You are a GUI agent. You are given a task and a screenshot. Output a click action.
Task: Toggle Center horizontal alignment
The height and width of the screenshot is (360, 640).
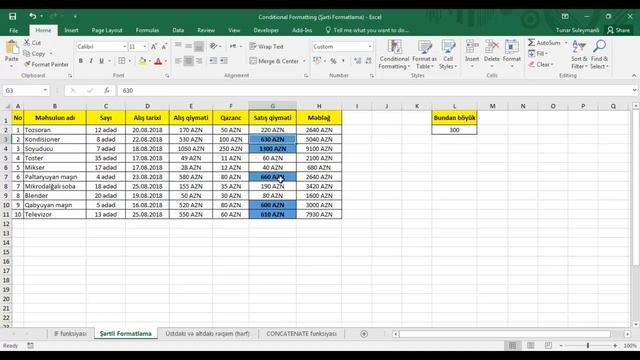click(188, 61)
